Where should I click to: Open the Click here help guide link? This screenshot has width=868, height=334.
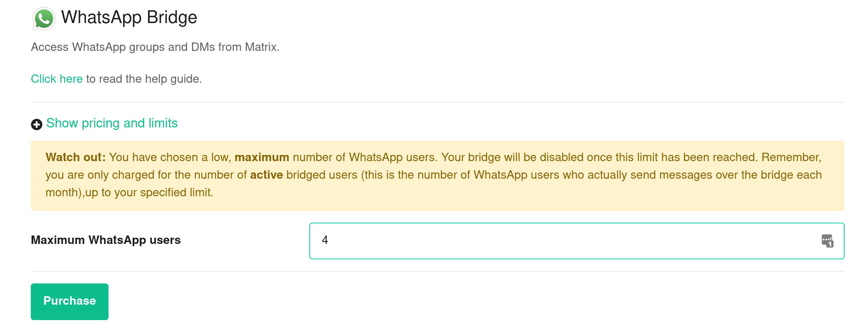pos(57,79)
